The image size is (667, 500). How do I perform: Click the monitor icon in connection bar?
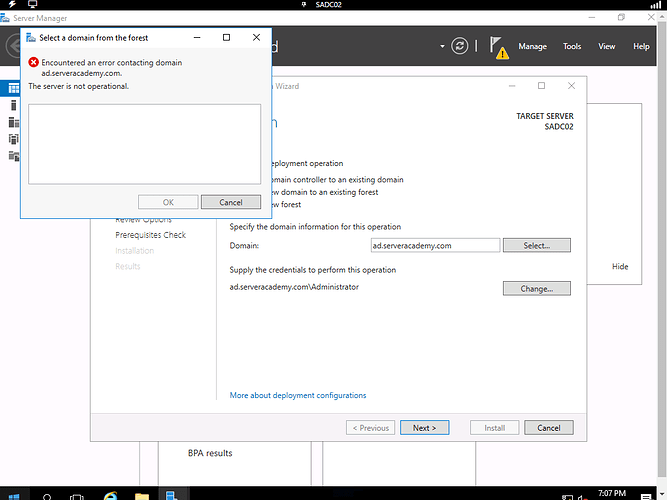[x=32, y=4]
